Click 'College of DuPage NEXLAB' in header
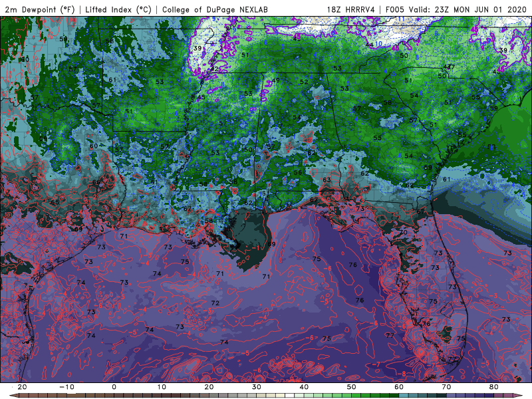532x399 pixels. [x=215, y=9]
